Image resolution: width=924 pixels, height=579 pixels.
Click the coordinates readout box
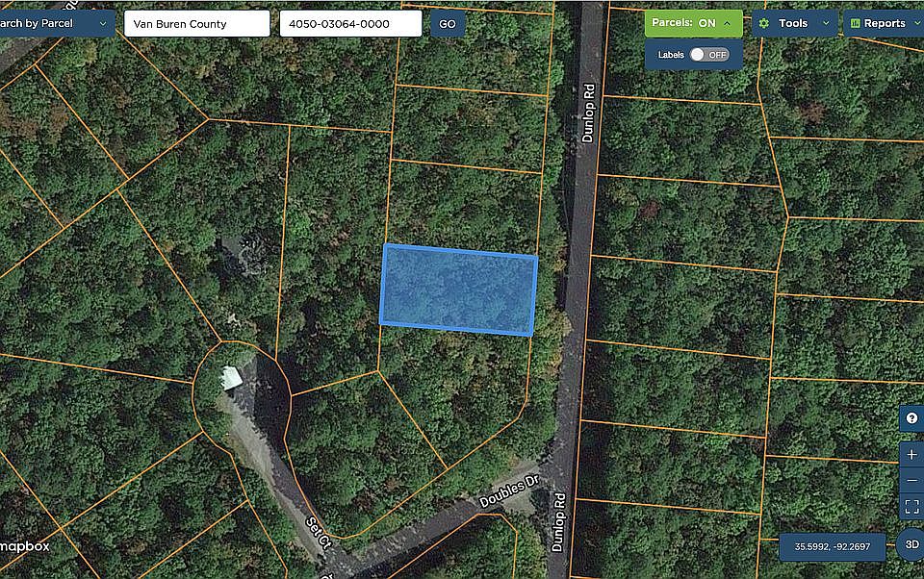(x=832, y=546)
